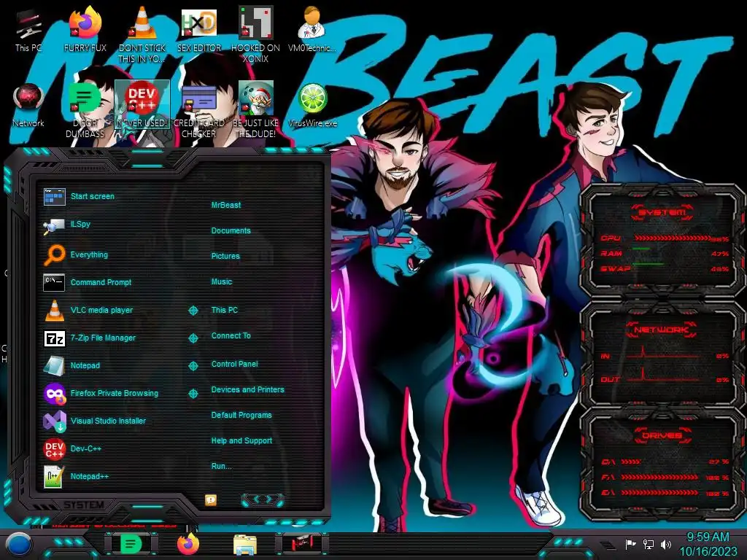
Task: Open This PC desktop shortcut
Action: [28, 31]
